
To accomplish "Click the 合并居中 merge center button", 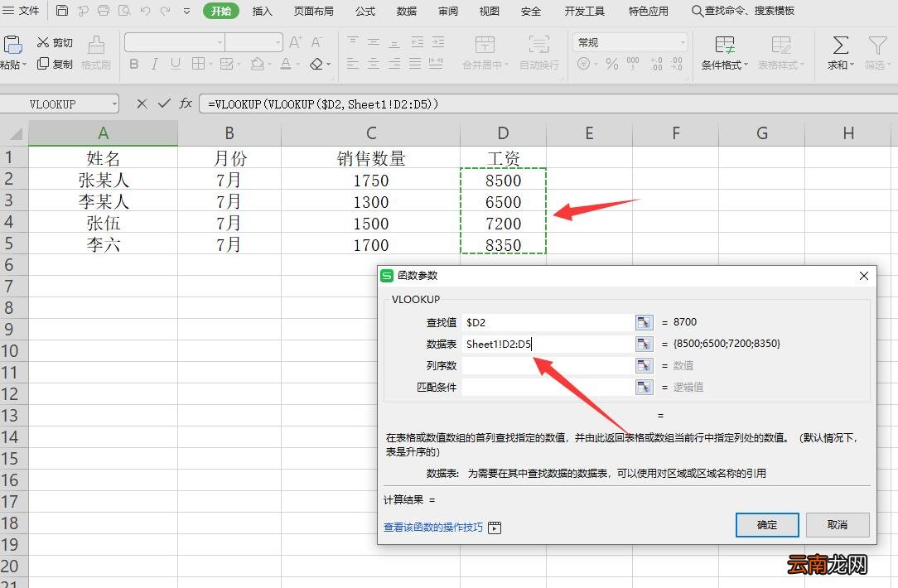I will point(485,53).
